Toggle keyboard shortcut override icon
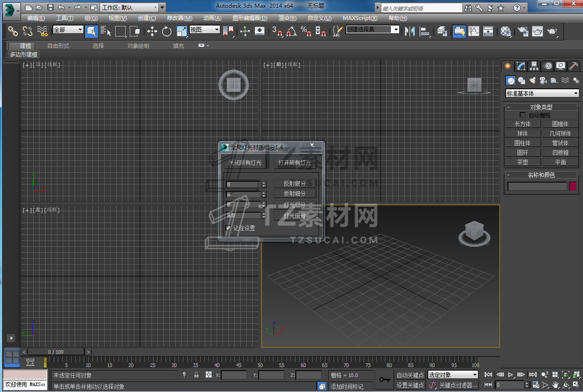 click(260, 31)
